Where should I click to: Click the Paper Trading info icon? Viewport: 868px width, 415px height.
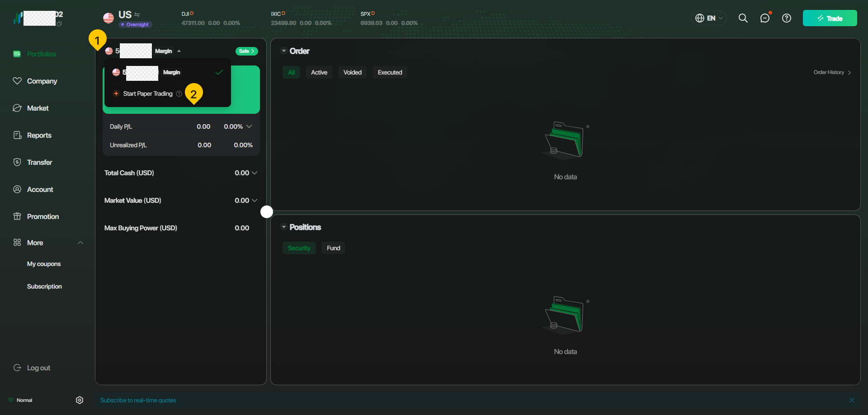pyautogui.click(x=179, y=94)
